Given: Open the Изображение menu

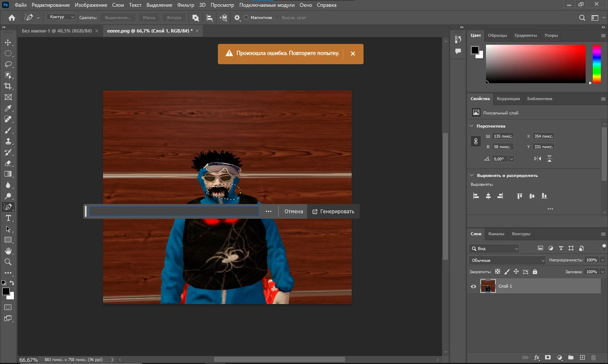Looking at the screenshot, I should (91, 5).
